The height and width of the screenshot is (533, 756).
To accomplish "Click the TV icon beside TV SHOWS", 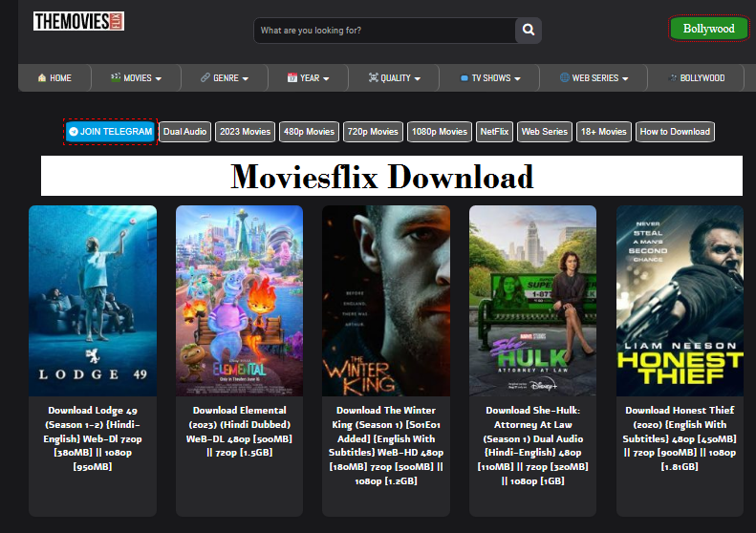I will (464, 78).
